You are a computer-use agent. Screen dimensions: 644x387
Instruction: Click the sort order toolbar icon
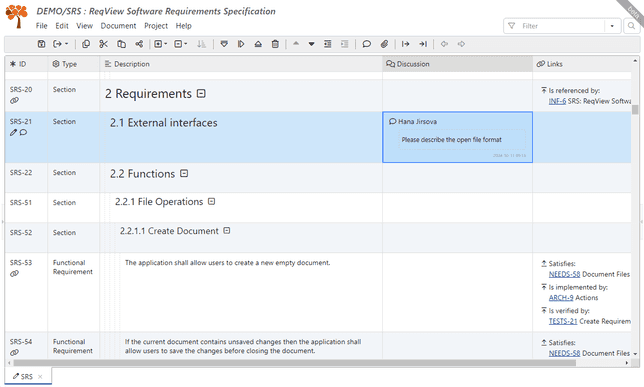click(x=201, y=44)
